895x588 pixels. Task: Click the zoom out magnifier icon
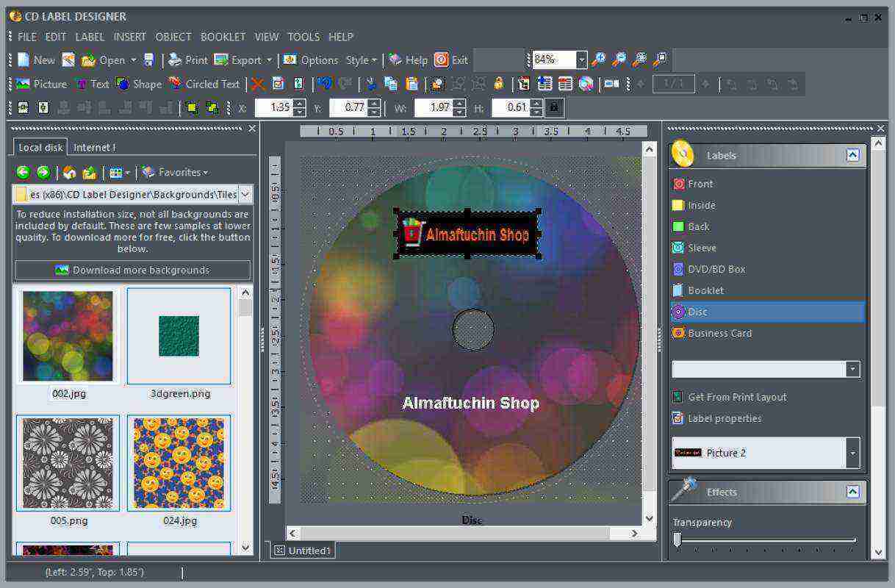[x=619, y=60]
